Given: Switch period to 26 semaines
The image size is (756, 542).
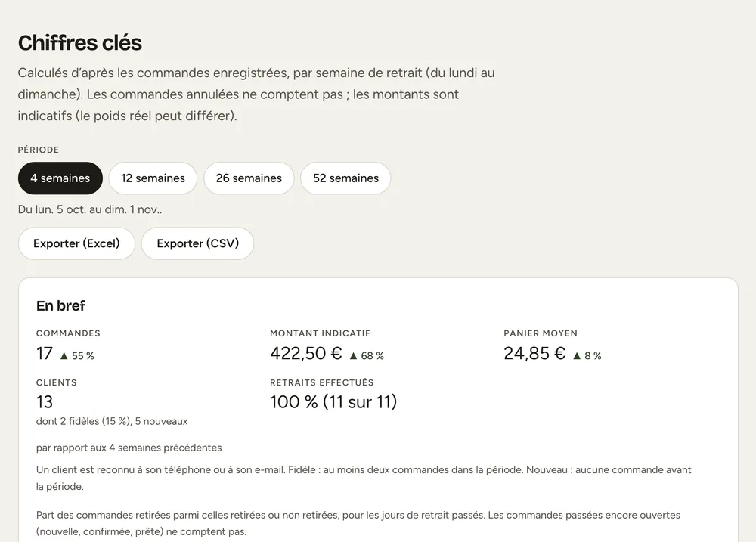Looking at the screenshot, I should click(x=249, y=178).
